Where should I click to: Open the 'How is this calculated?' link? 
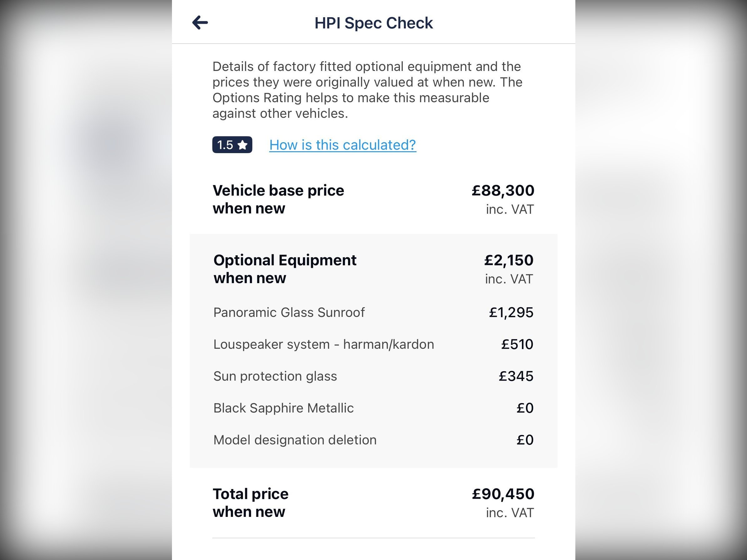pos(342,145)
